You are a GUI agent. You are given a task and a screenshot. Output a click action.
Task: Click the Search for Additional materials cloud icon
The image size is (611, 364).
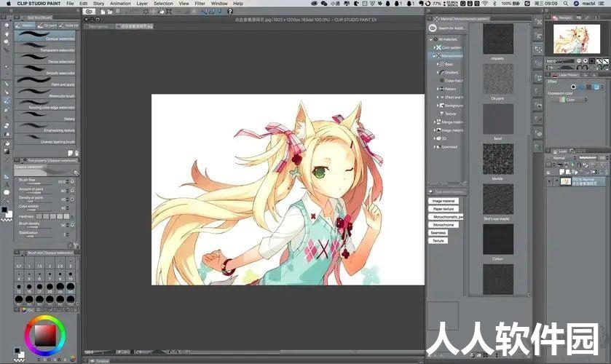[433, 28]
